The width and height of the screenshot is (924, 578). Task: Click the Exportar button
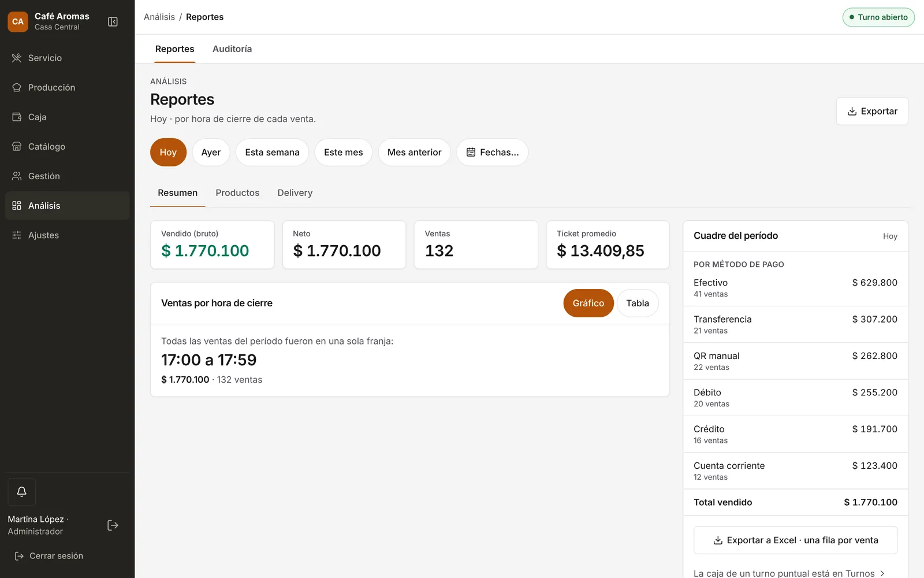[872, 111]
